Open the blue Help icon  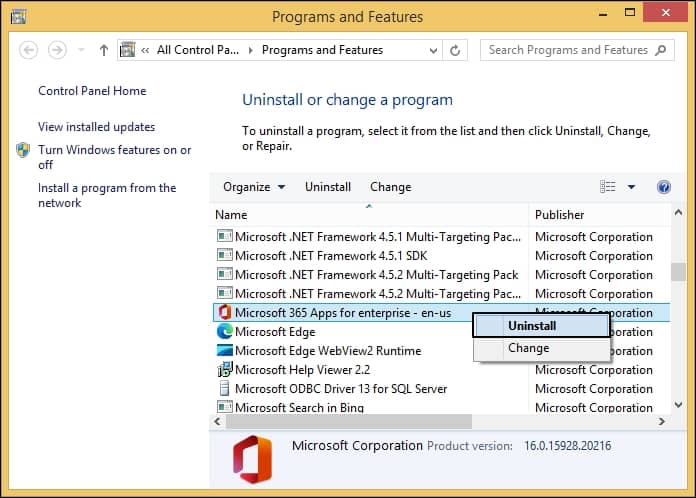664,187
